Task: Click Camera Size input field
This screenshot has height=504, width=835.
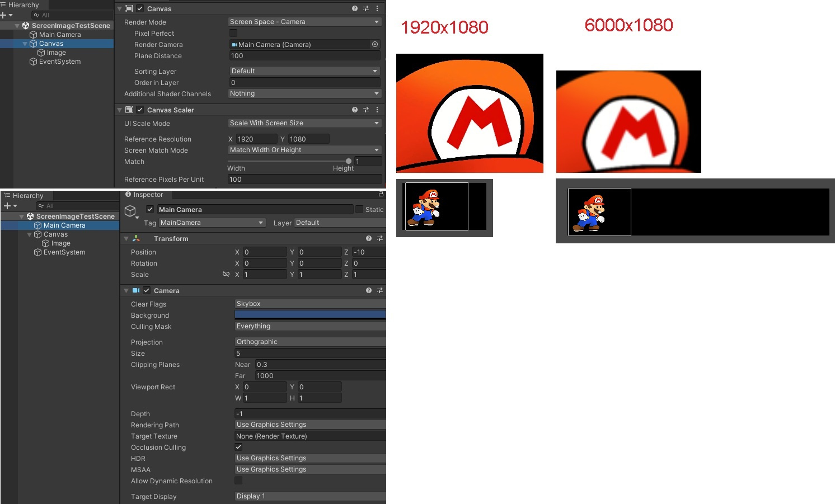Action: coord(310,353)
